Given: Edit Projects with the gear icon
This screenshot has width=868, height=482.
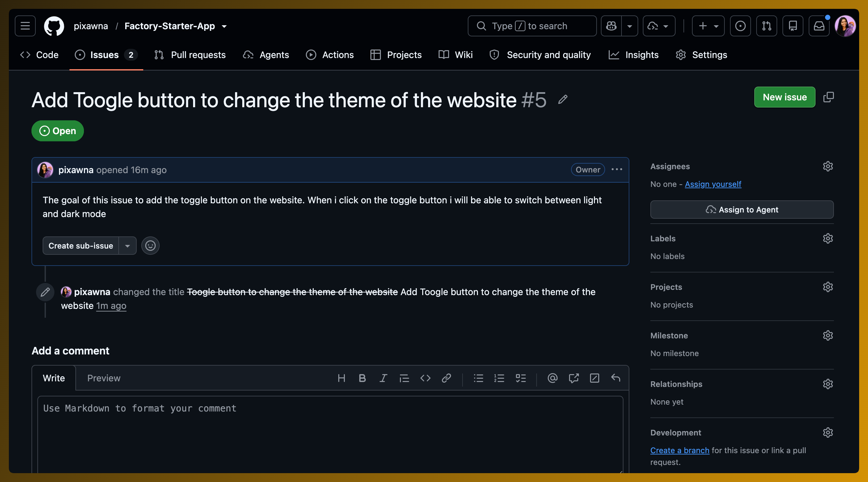Looking at the screenshot, I should pyautogui.click(x=828, y=287).
